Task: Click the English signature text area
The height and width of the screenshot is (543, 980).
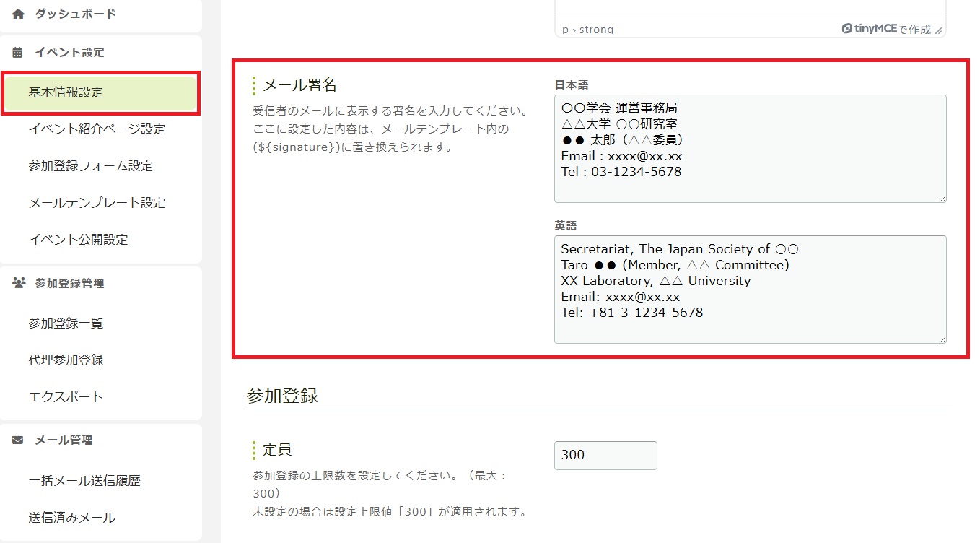Action: point(750,289)
